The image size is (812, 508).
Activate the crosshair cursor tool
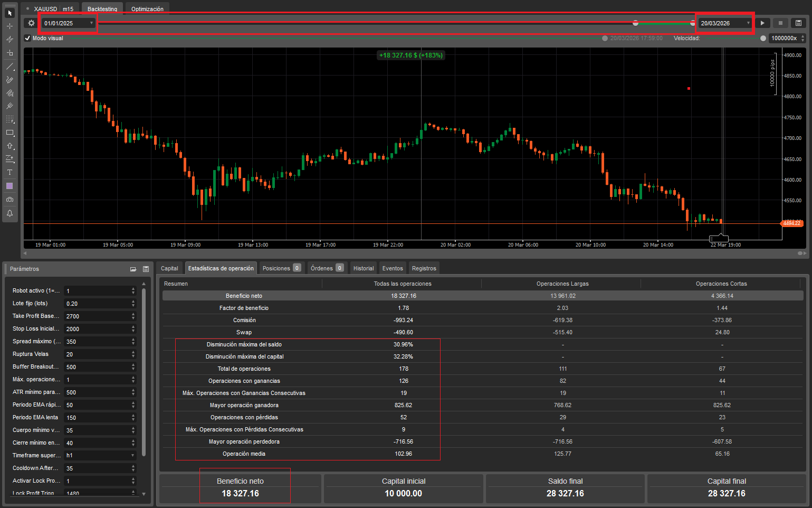coord(9,26)
